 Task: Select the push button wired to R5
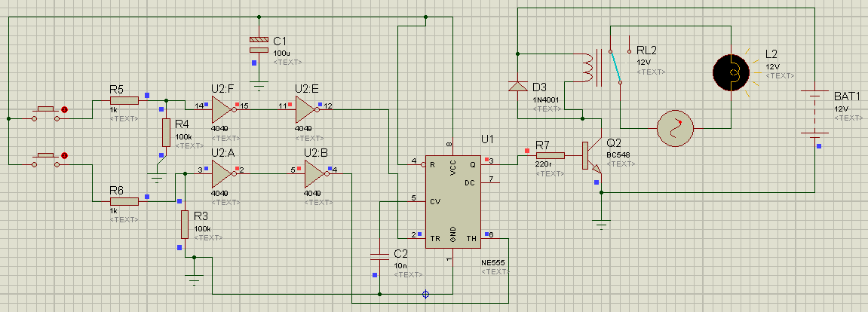[x=46, y=113]
